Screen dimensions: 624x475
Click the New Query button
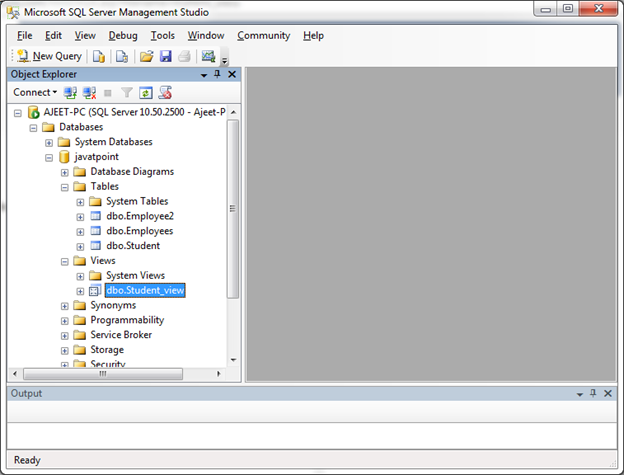(49, 56)
